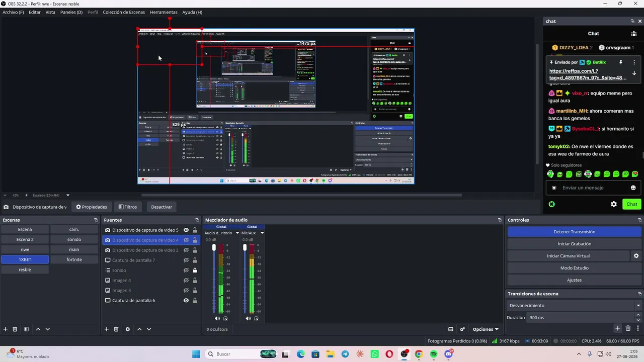The height and width of the screenshot is (362, 644).
Task: Hide Dispositivo de captura de video 5
Action: [x=186, y=230]
